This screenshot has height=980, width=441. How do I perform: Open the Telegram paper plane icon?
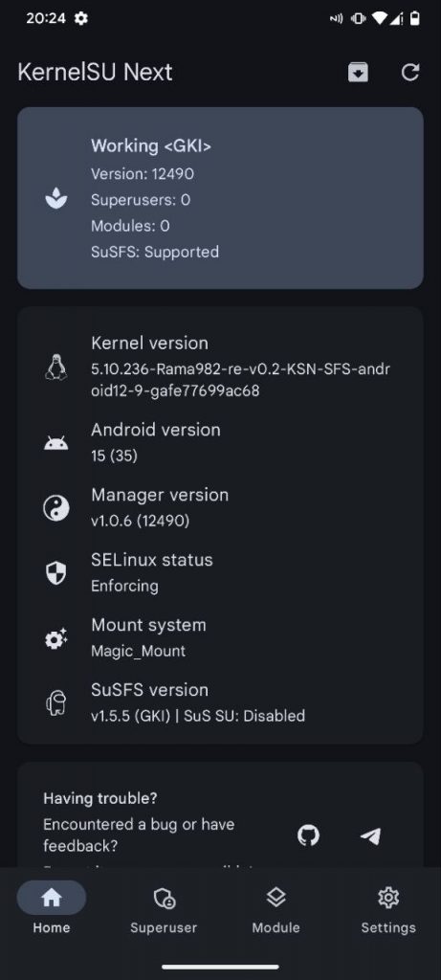click(x=370, y=835)
